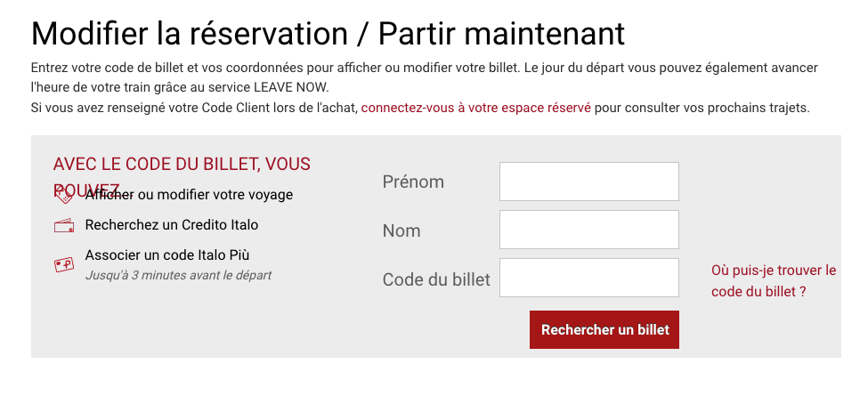Screen dimensions: 868x396
Task: Click the 'Modifier la réservation / Partir maintenant' heading
Action: point(328,34)
